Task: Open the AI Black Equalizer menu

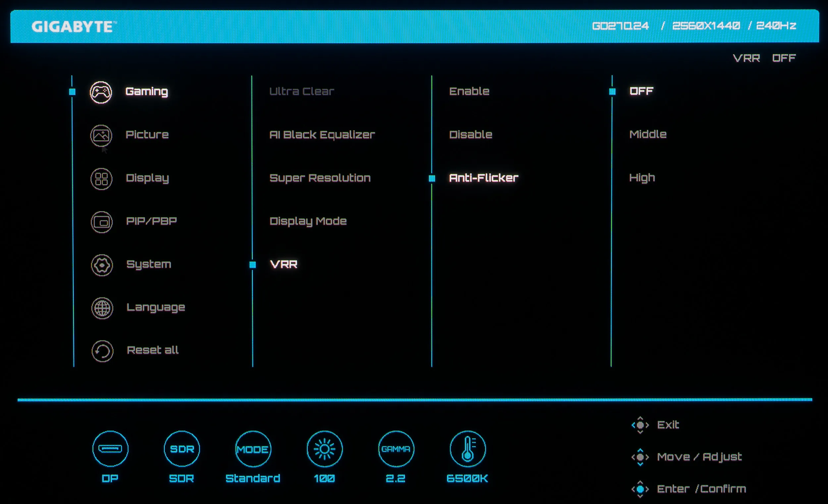Action: pos(322,135)
